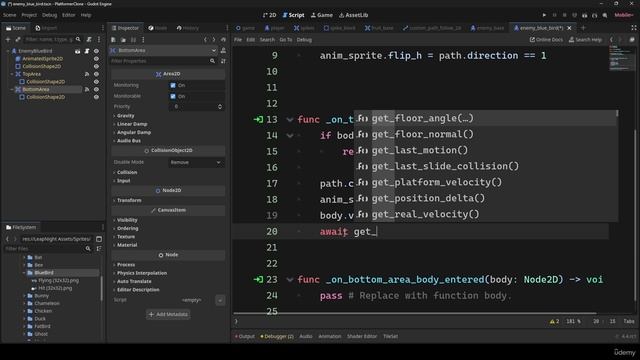This screenshot has width=640, height=360.
Task: Toggle visibility of TopArea node
Action: click(96, 74)
